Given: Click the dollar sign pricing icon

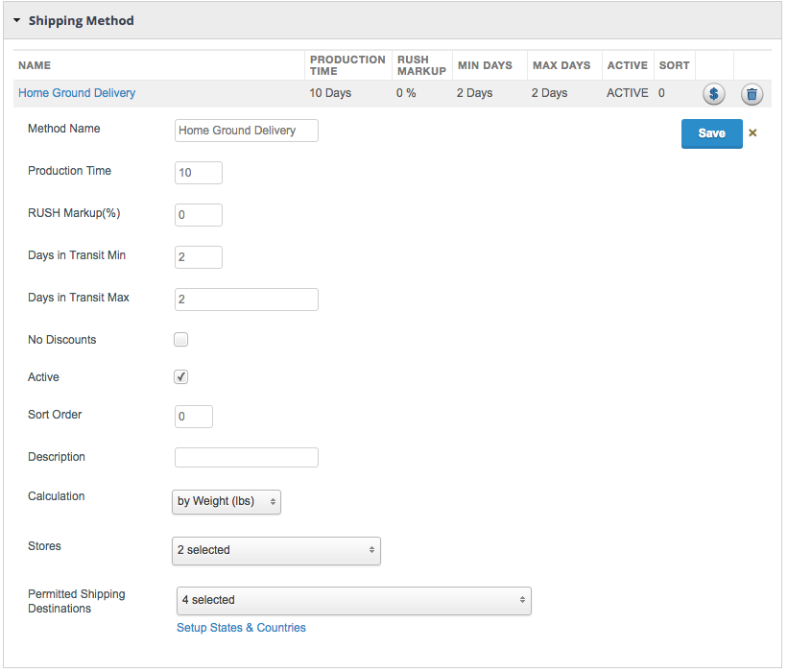Looking at the screenshot, I should pyautogui.click(x=713, y=94).
